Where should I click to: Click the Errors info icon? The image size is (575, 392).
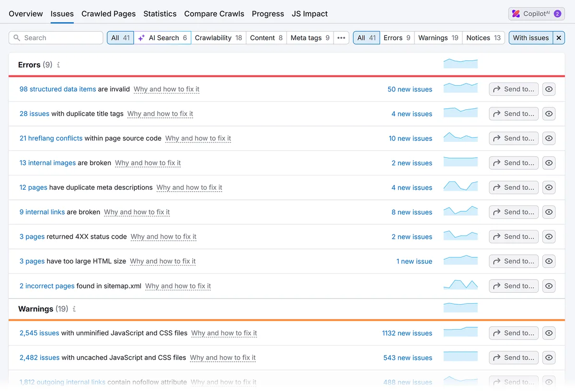coord(58,65)
